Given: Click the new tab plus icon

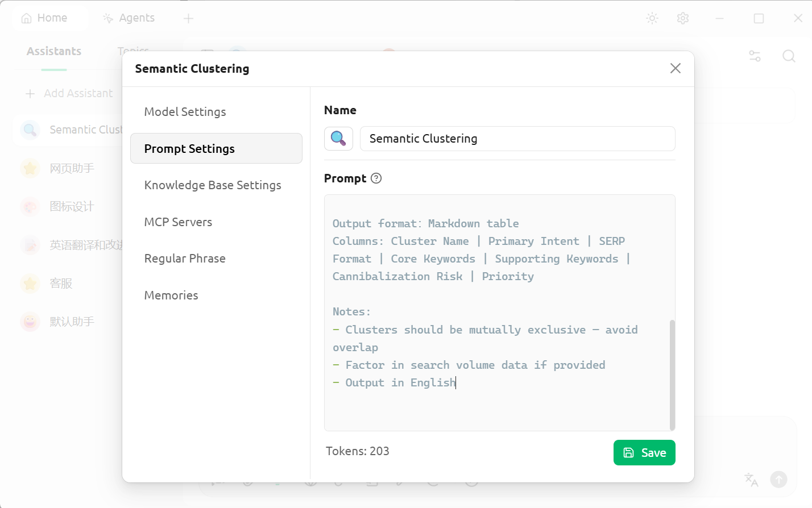Looking at the screenshot, I should 189,18.
